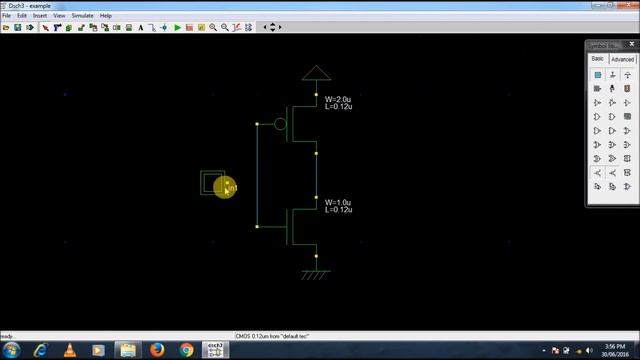
Task: Switch to the Basic symbol tab
Action: [x=598, y=59]
